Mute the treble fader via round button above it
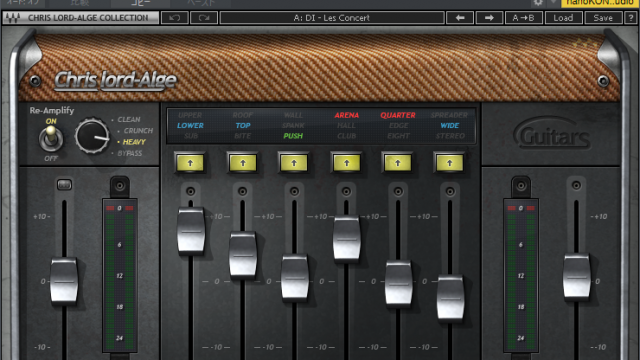Image resolution: width=640 pixels, height=360 pixels. [242, 191]
